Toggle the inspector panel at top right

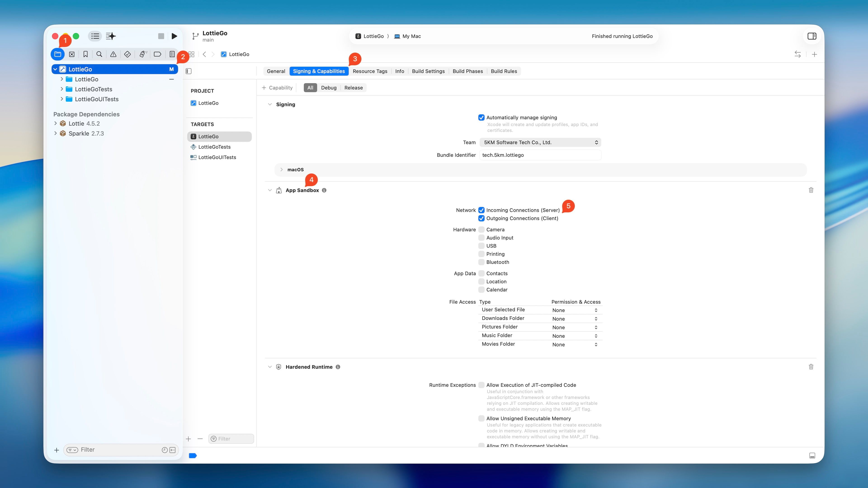[812, 36]
